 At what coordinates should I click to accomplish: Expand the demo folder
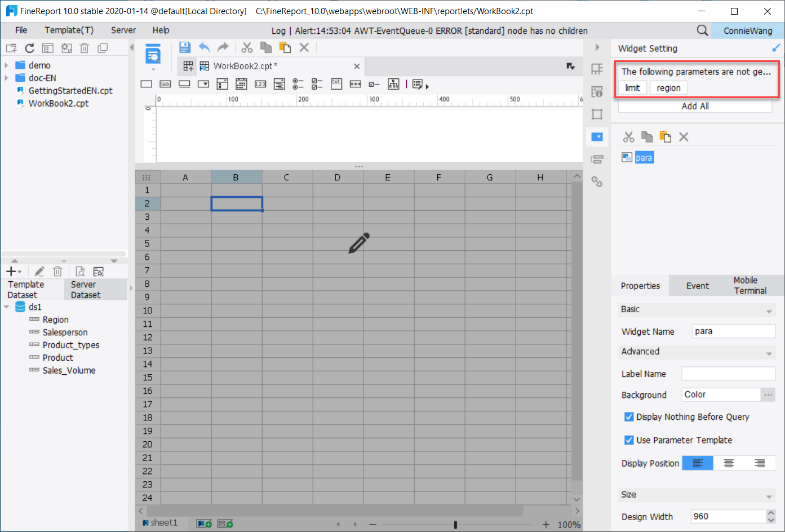[7, 65]
